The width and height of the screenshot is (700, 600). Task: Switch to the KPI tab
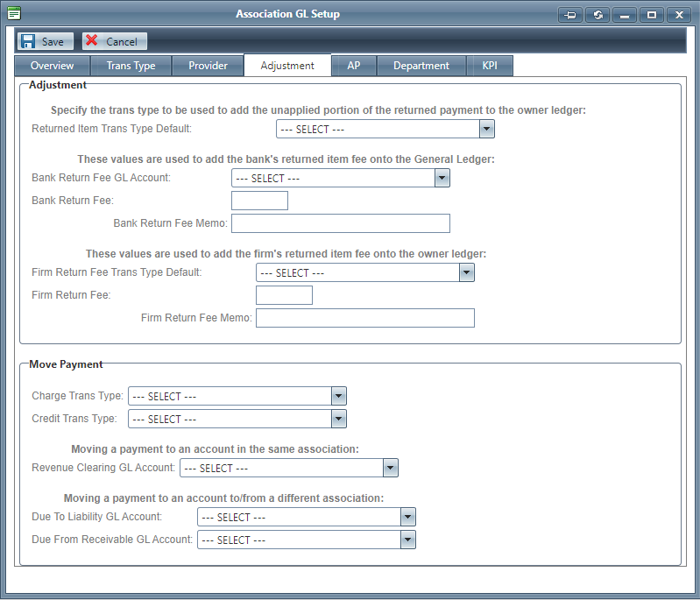[490, 66]
